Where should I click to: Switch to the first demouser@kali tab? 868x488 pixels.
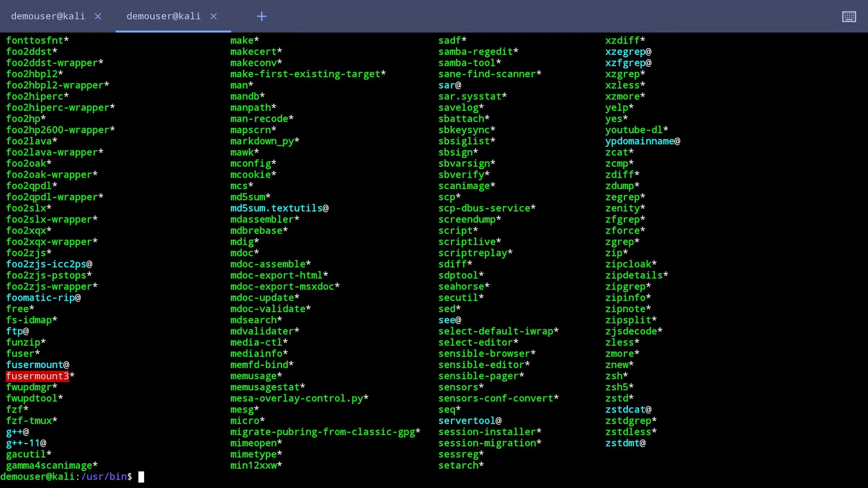tap(48, 16)
